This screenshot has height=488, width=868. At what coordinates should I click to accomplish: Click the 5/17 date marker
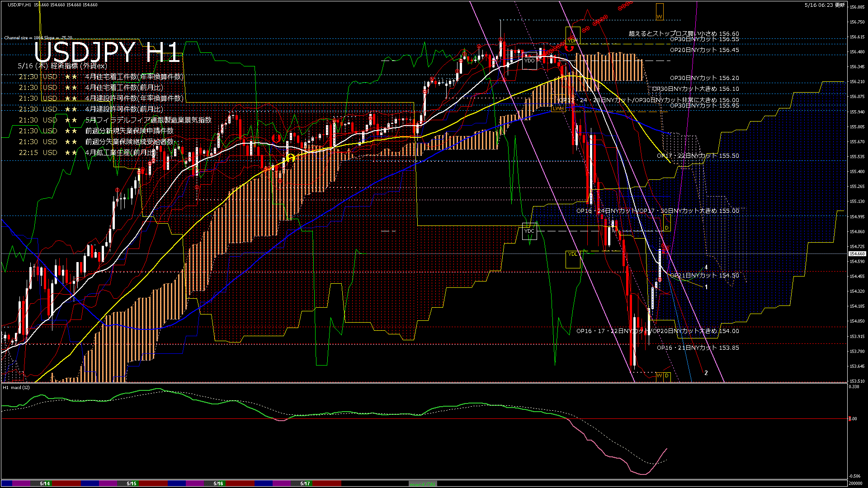click(305, 483)
